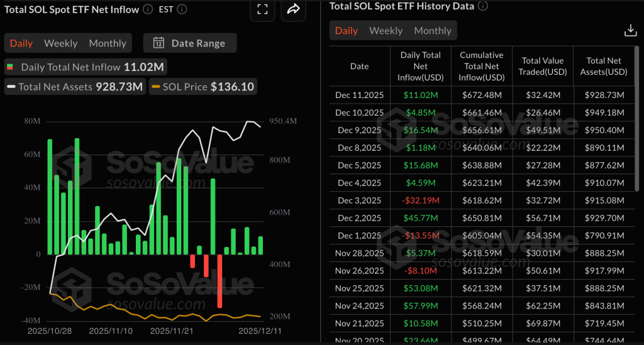Viewport: 644px width, 345px height.
Task: Show Weekly data in the history table
Action: [386, 31]
